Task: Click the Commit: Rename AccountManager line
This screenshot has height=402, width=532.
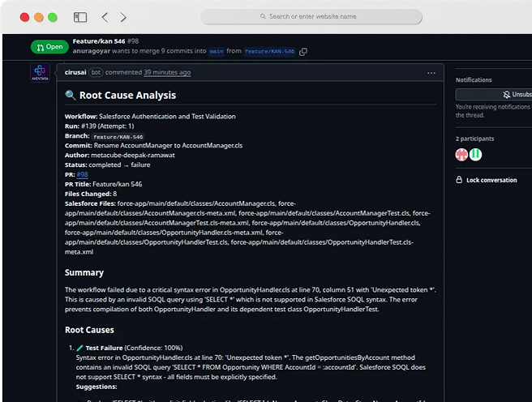Action: point(154,145)
